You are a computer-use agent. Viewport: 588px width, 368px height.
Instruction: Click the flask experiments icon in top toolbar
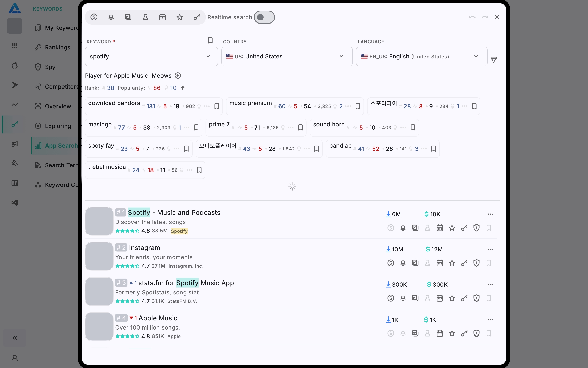point(145,17)
